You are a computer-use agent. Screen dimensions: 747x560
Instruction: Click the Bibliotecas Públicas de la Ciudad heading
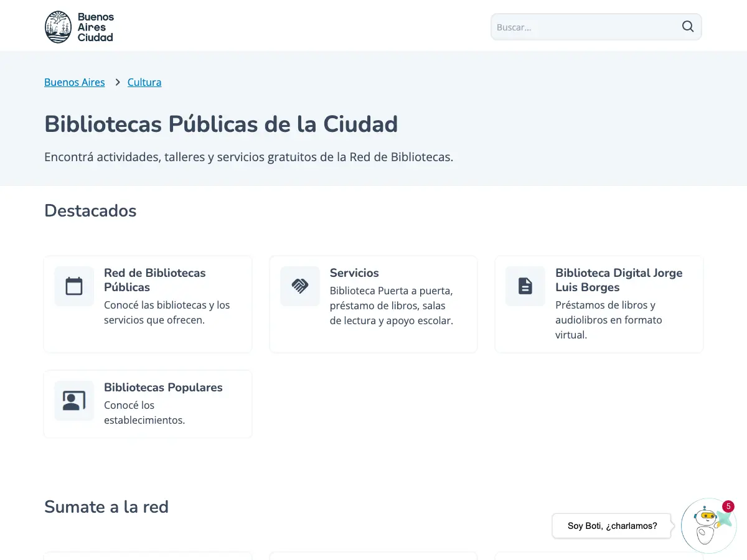221,124
